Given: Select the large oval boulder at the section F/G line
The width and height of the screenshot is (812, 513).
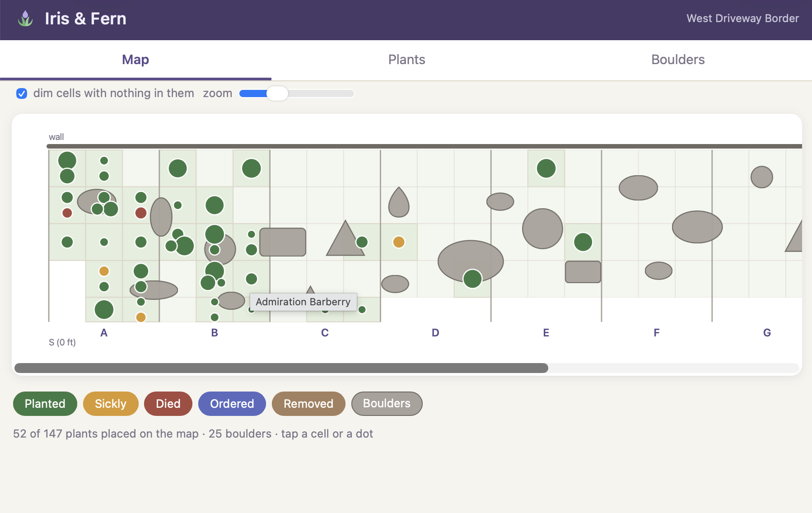Looking at the screenshot, I should [x=697, y=227].
